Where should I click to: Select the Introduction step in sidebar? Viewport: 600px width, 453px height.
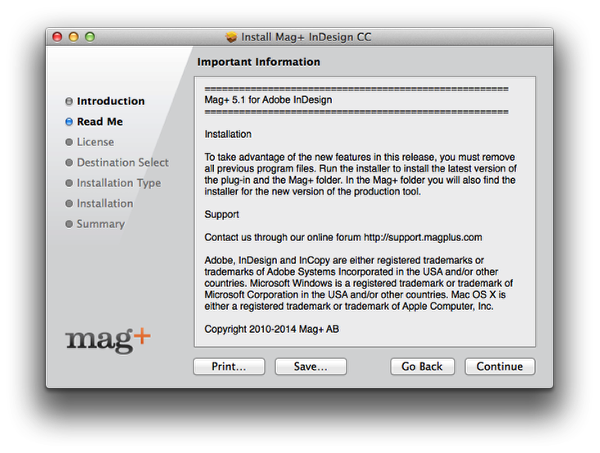click(x=111, y=101)
